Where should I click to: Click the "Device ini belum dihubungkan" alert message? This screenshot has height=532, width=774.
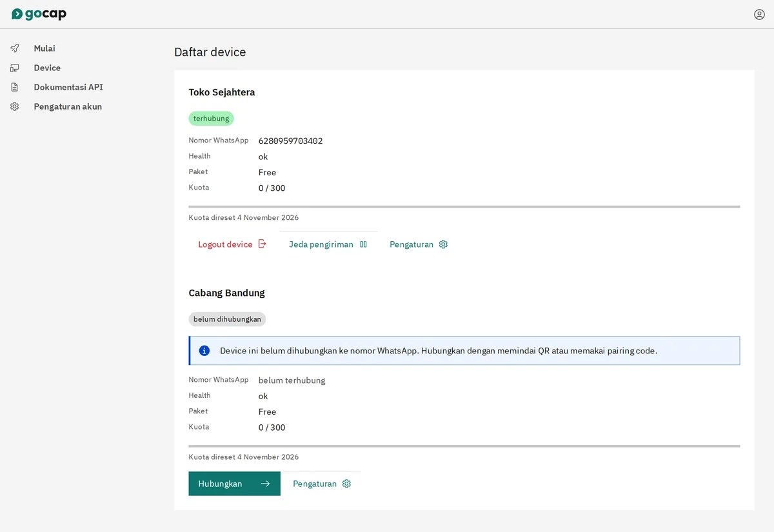click(x=439, y=351)
